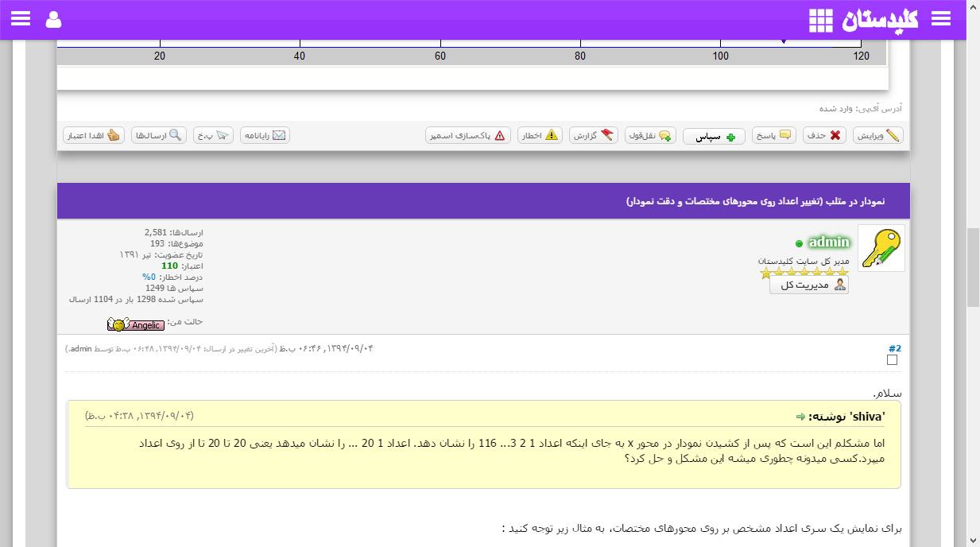Open the hamburger menu at top left
This screenshot has height=547, width=980.
21,19
